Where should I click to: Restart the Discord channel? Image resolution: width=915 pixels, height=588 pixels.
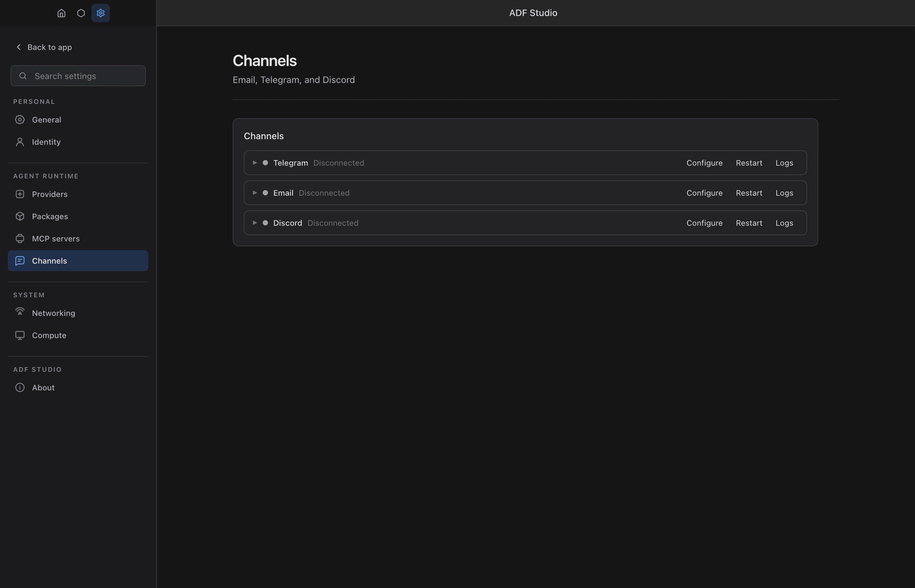pos(749,223)
